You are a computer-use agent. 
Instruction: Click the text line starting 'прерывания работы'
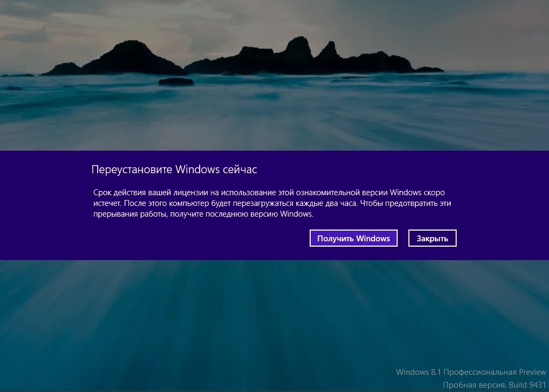point(203,214)
